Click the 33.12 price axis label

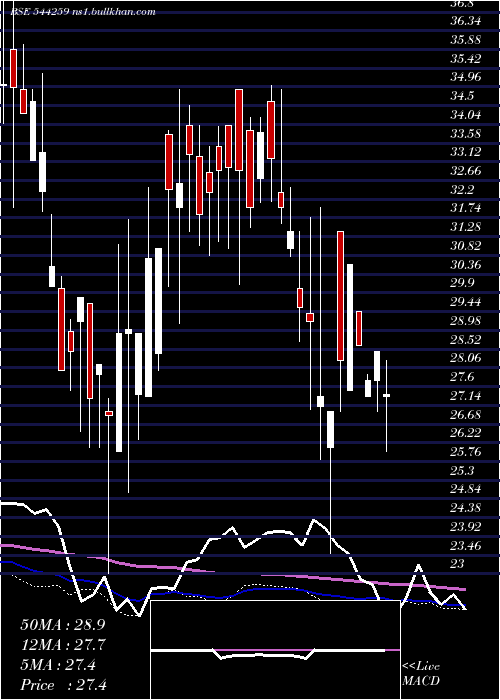[x=466, y=152]
